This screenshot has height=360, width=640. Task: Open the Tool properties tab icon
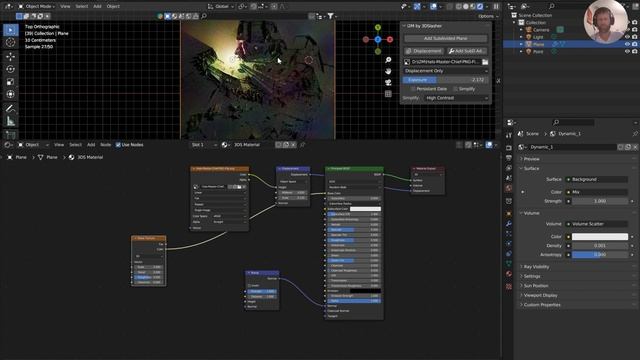(509, 136)
